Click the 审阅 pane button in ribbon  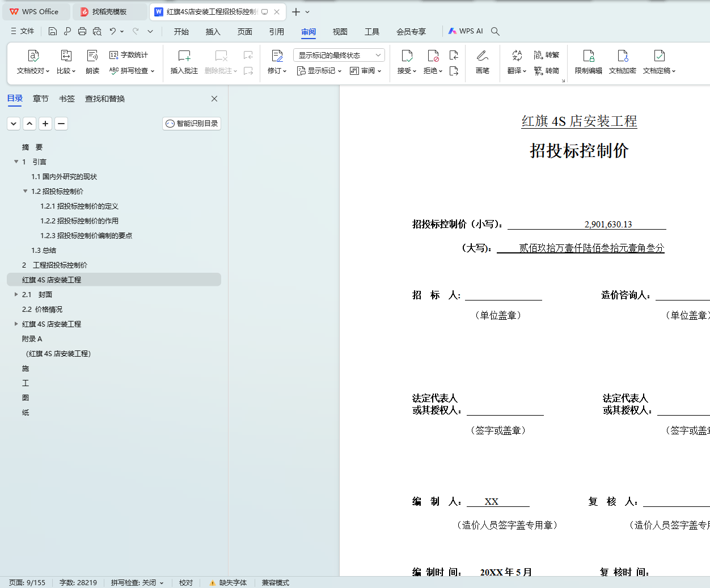(x=365, y=71)
